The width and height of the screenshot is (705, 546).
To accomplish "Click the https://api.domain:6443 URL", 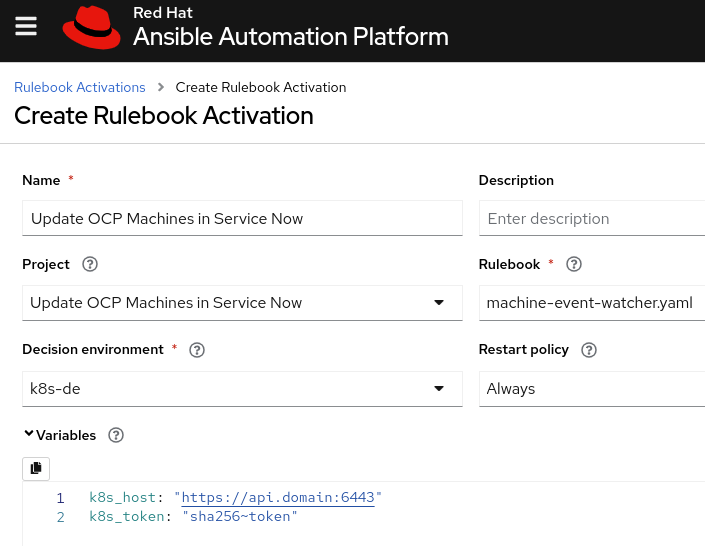I will [x=278, y=497].
